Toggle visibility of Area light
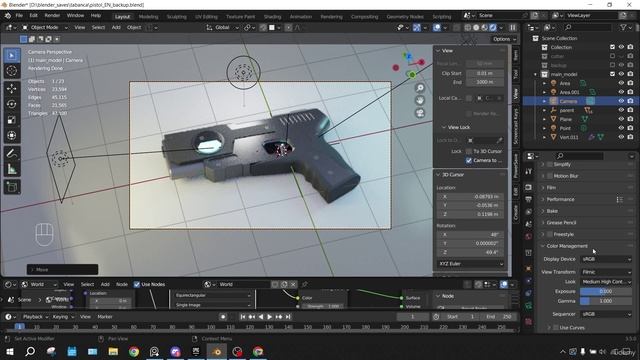The image size is (640, 360). coord(621,83)
